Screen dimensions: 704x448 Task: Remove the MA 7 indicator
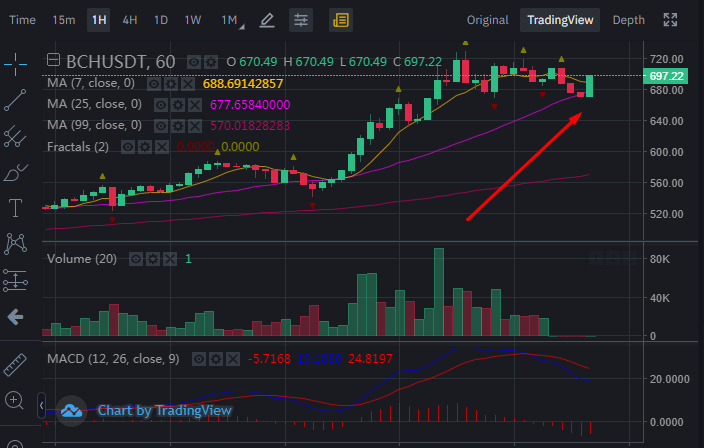tap(188, 83)
